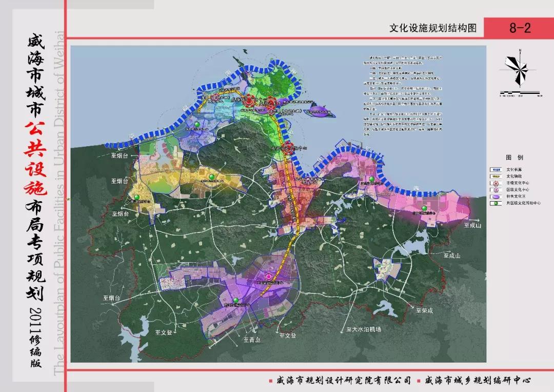
Task: Select the 文化长廊 legend symbol
Action: tap(496, 169)
